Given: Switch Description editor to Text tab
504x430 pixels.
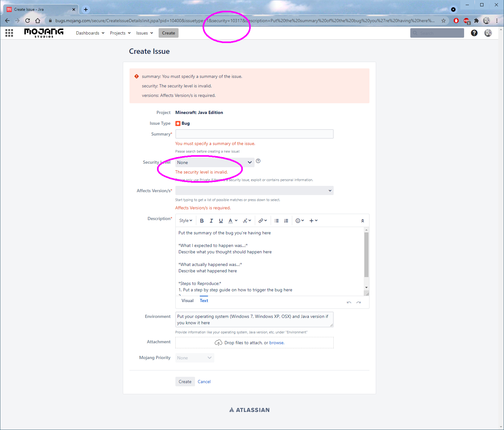Looking at the screenshot, I should pyautogui.click(x=204, y=300).
